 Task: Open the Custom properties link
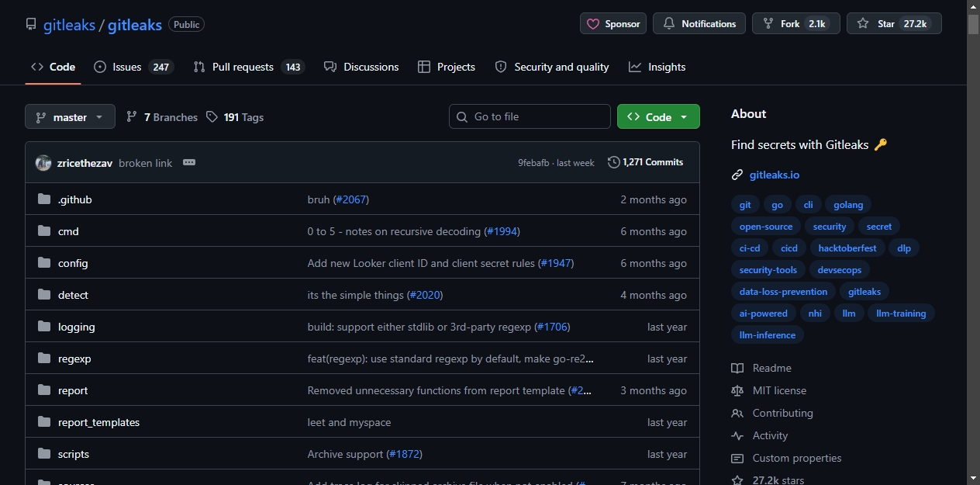tap(786, 458)
